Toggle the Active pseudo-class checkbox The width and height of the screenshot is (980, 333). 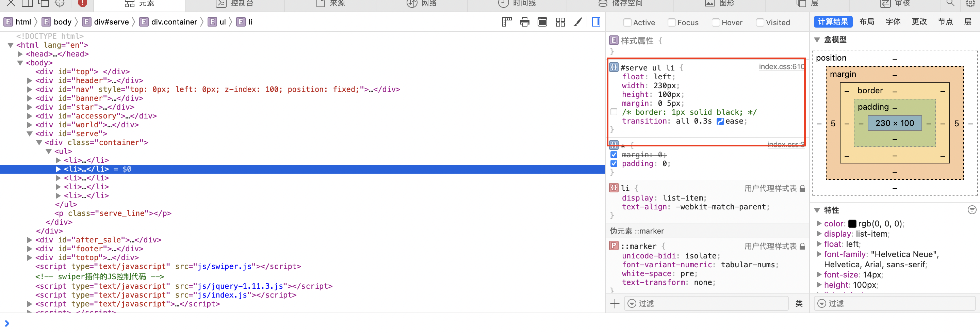point(627,22)
